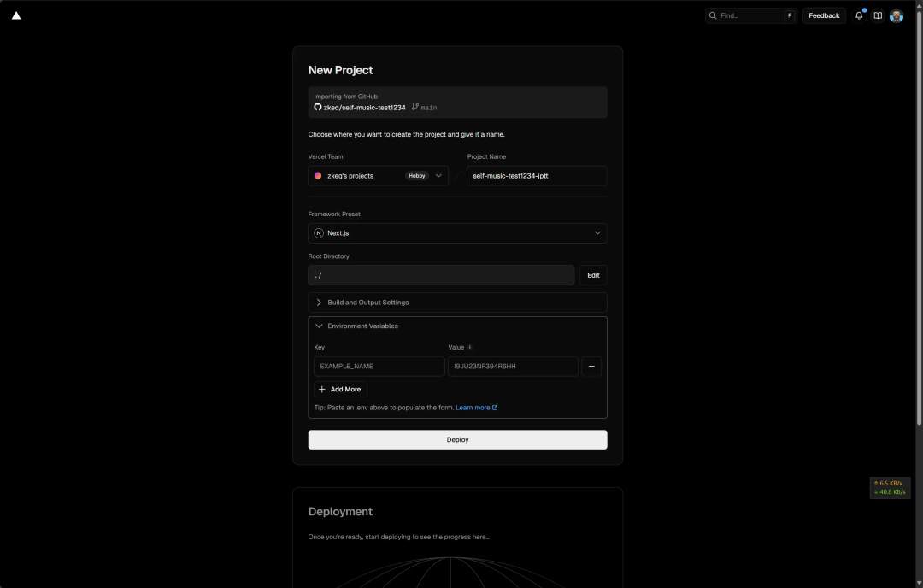The width and height of the screenshot is (923, 588).
Task: Click the Feedback button
Action: pos(824,15)
